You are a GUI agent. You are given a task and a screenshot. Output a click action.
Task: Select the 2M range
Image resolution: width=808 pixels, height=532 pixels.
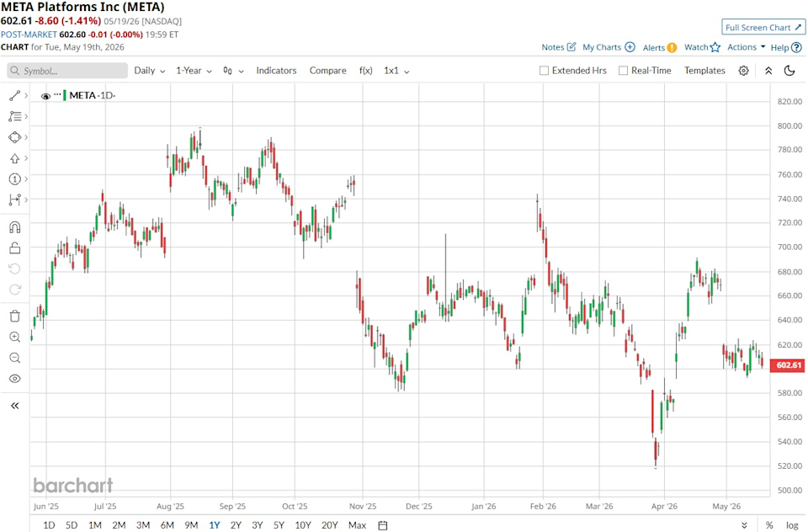click(119, 525)
